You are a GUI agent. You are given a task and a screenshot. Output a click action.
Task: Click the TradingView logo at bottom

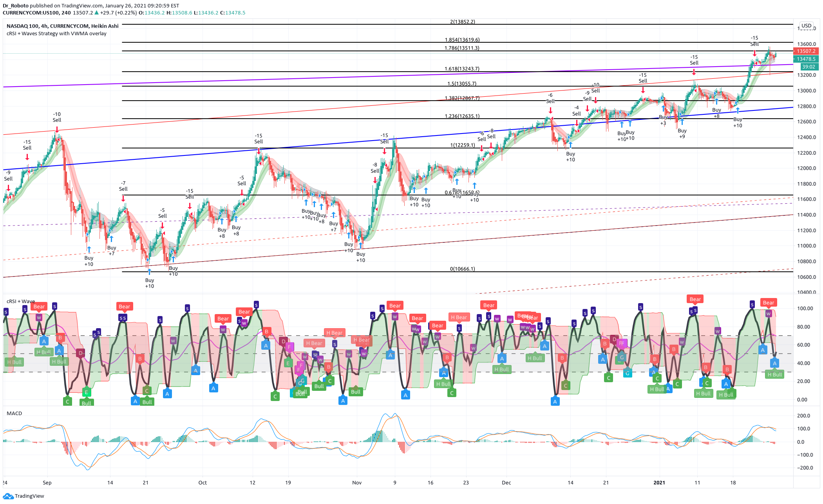24,496
